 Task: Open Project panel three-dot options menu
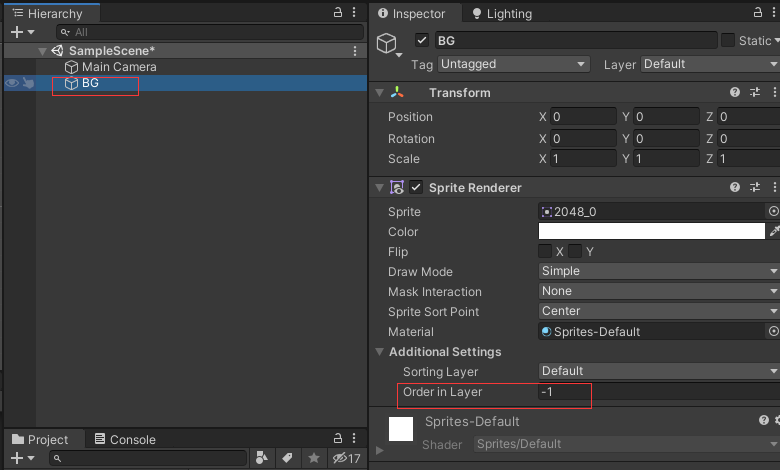(x=354, y=438)
